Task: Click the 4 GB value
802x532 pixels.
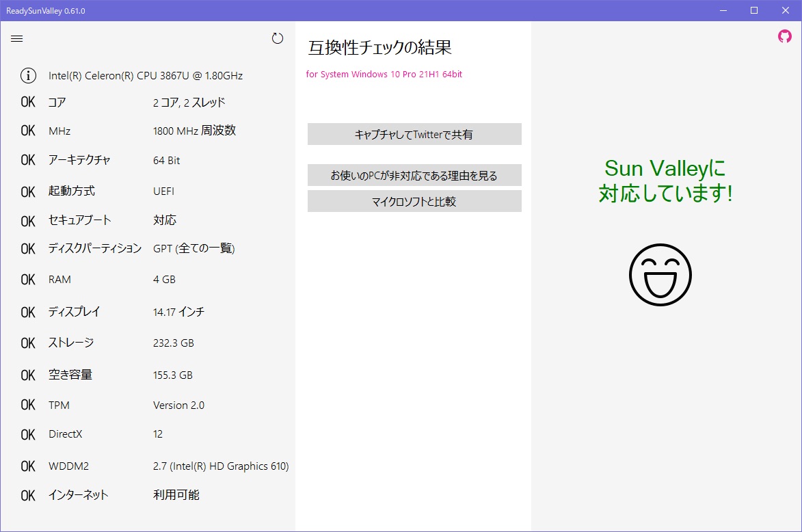Action: pyautogui.click(x=164, y=279)
